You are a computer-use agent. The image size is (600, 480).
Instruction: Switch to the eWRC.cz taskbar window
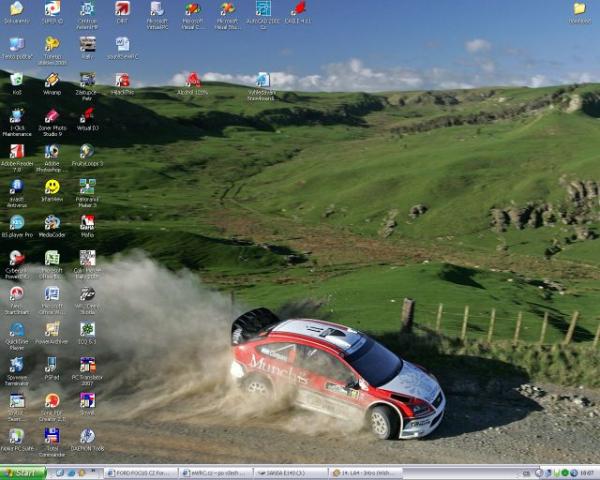(x=213, y=473)
